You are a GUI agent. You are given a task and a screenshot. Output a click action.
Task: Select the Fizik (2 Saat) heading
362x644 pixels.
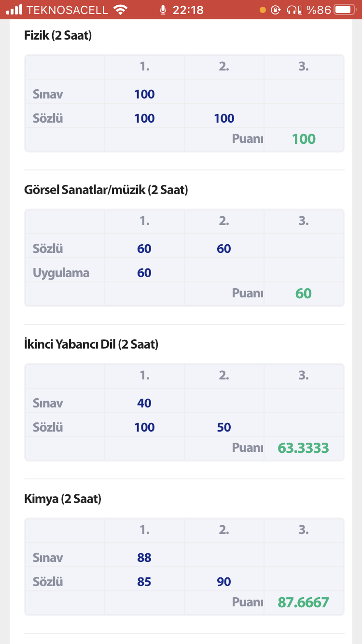click(58, 35)
